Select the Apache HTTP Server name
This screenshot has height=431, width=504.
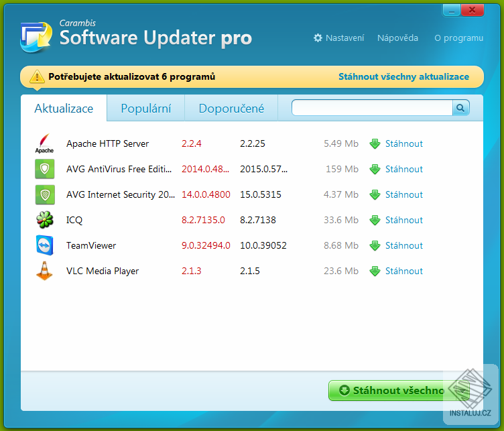(107, 143)
